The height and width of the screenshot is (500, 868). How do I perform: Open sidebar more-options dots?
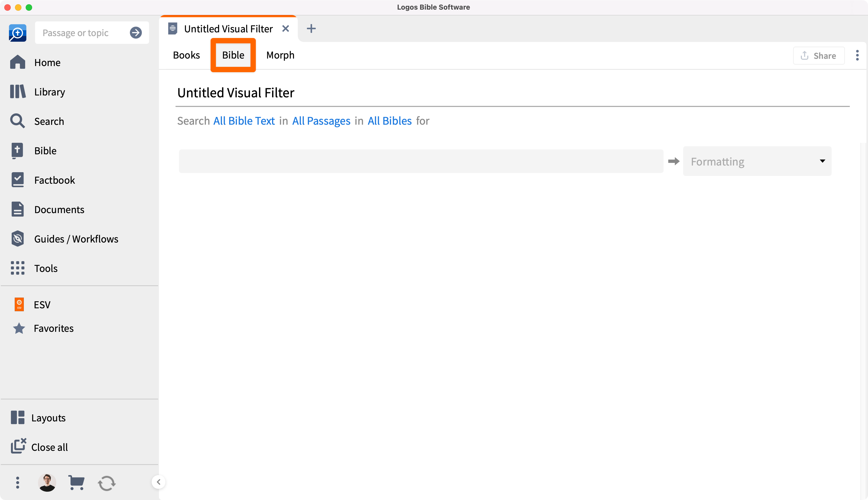(x=17, y=482)
